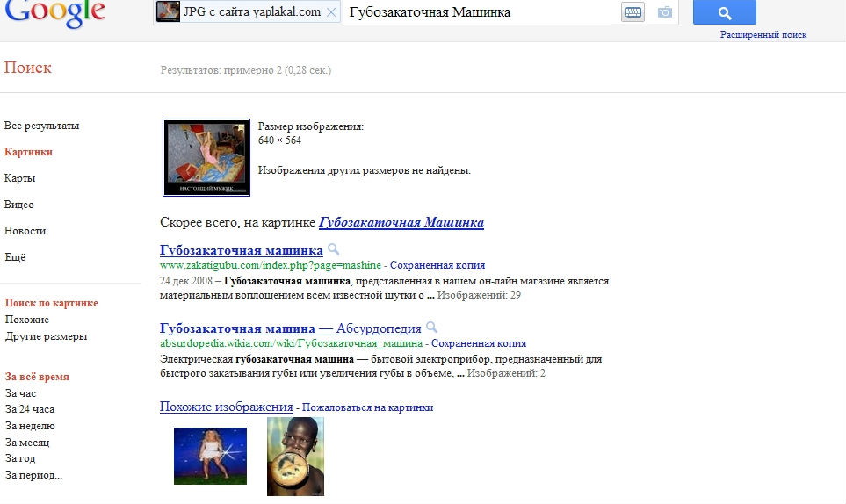Open Губозакаточная машина — Абсурдопедия result

pyautogui.click(x=290, y=328)
